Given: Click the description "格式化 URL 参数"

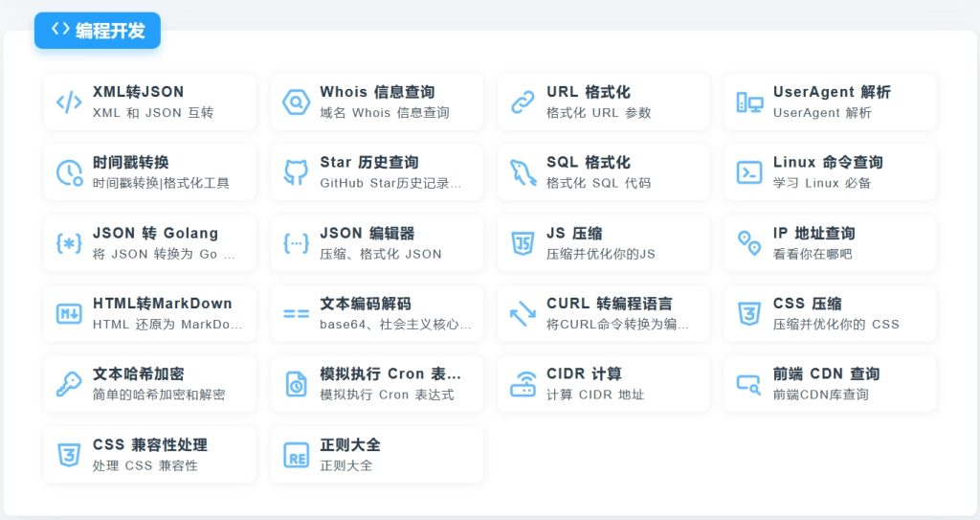Looking at the screenshot, I should (598, 113).
